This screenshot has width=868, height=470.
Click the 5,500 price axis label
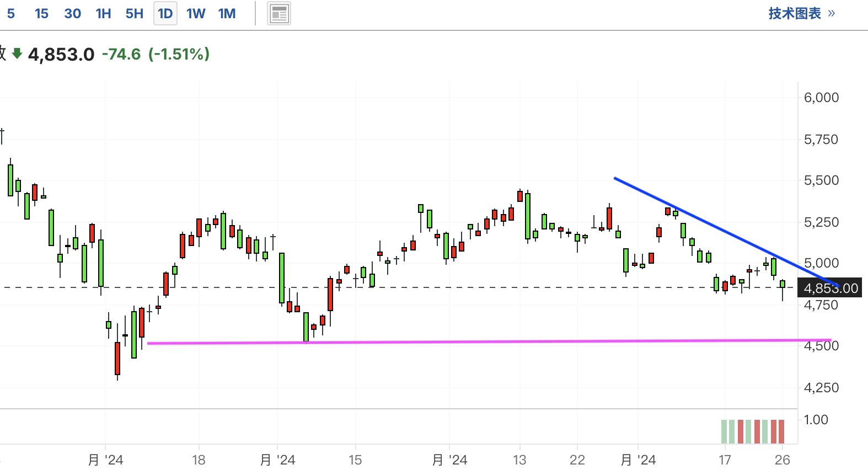821,180
